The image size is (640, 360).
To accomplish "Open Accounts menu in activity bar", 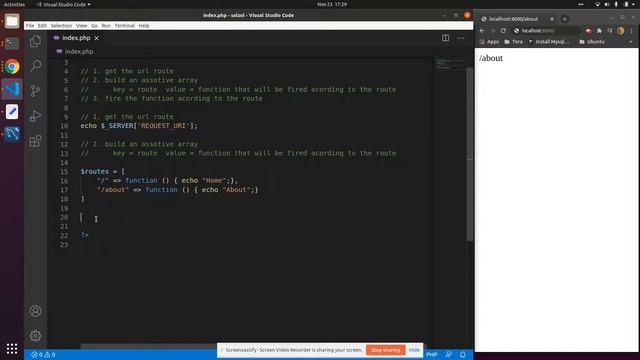I will (x=36, y=311).
